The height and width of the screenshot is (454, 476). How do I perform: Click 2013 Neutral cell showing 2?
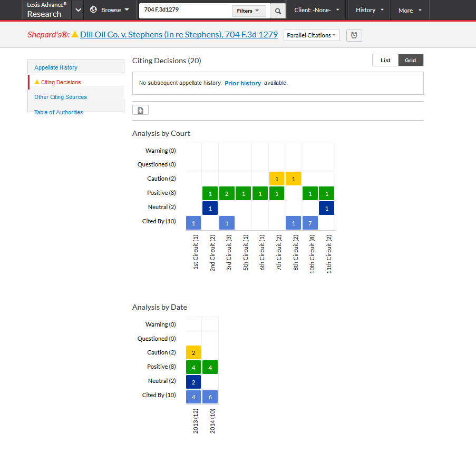(193, 382)
